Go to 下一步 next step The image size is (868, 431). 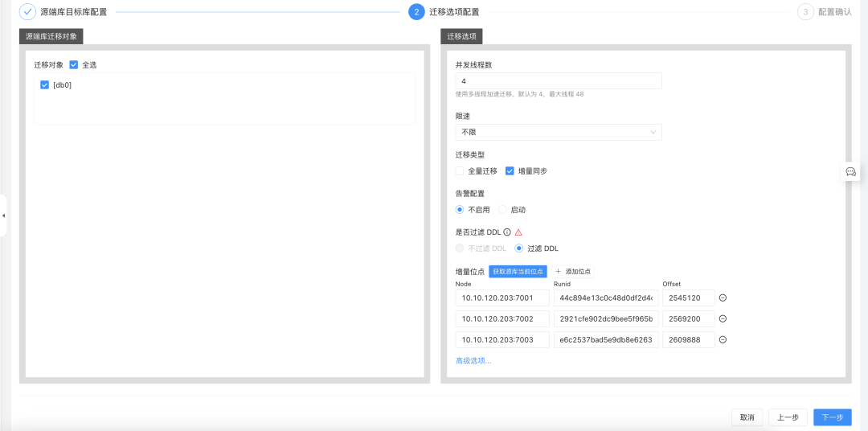pyautogui.click(x=833, y=417)
